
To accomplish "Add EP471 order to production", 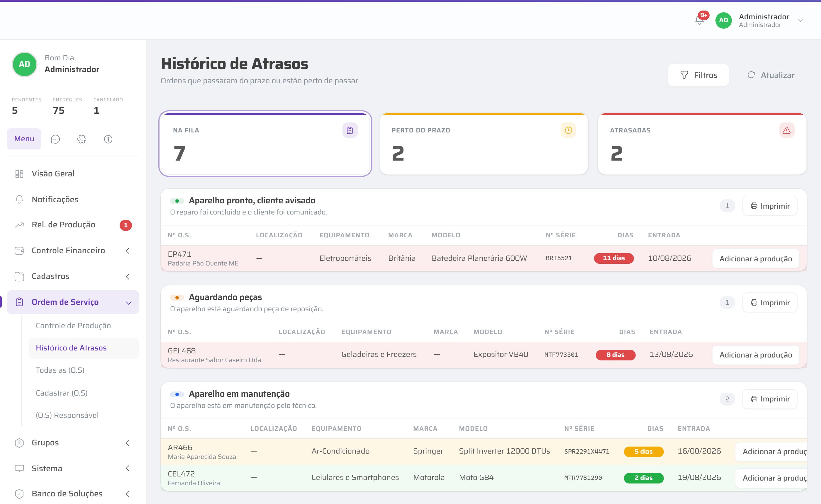I will tap(756, 259).
